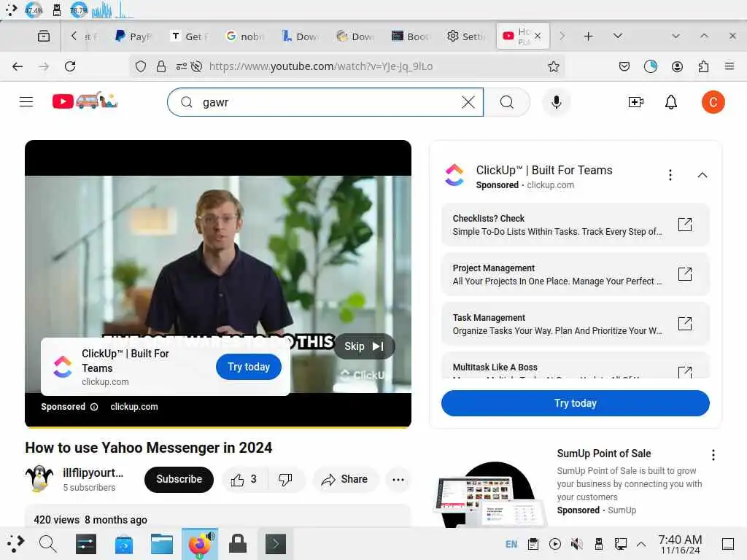Image resolution: width=747 pixels, height=560 pixels.
Task: Open SumUp ad options menu
Action: [713, 455]
